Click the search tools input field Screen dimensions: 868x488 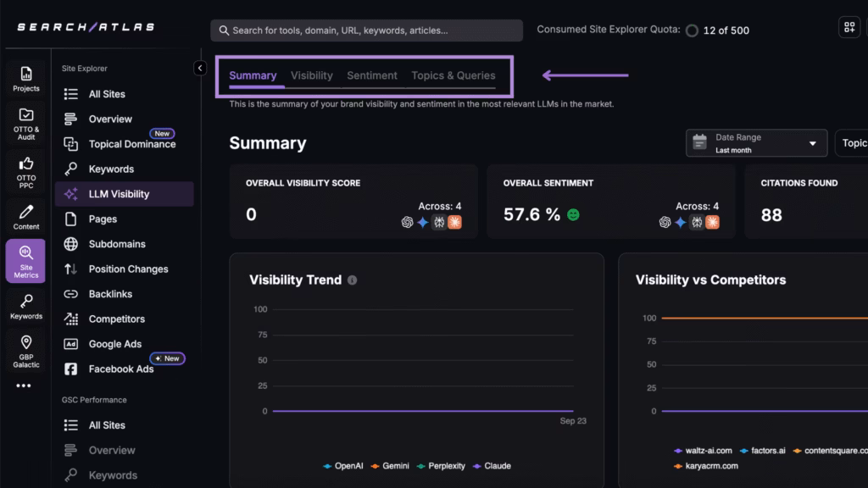click(x=364, y=30)
